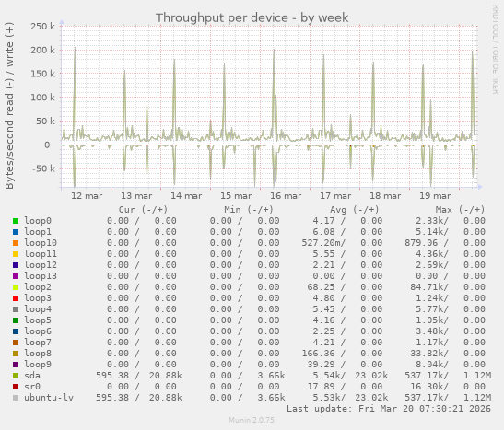Click the 'Last update' timestamp line
This screenshot has height=430, width=504.
click(389, 409)
